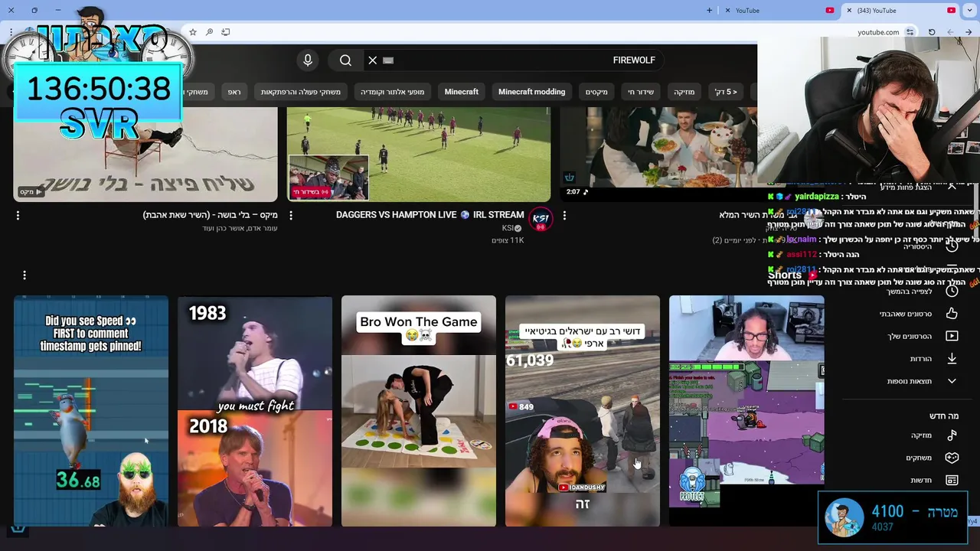Open the three-dot menu for DAGGERS VS HAMPTON video

pos(291,216)
